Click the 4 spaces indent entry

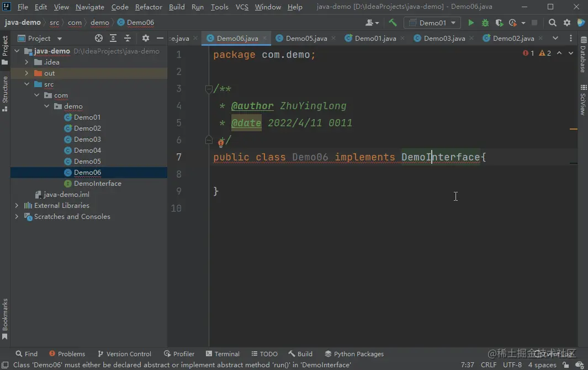pos(542,364)
